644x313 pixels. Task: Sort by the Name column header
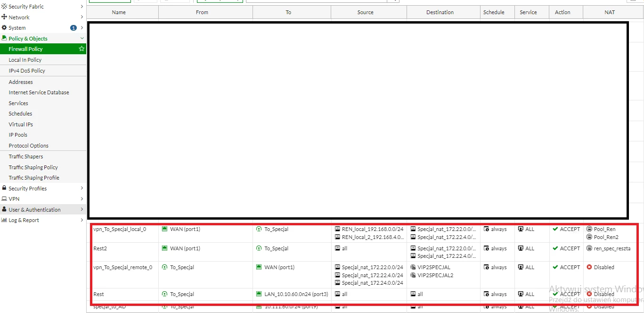click(x=122, y=12)
